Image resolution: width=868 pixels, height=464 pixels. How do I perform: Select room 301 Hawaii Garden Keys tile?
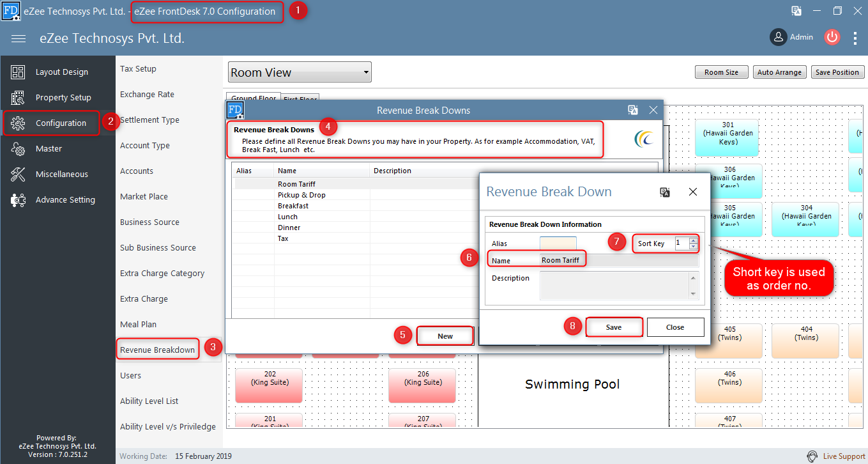728,137
